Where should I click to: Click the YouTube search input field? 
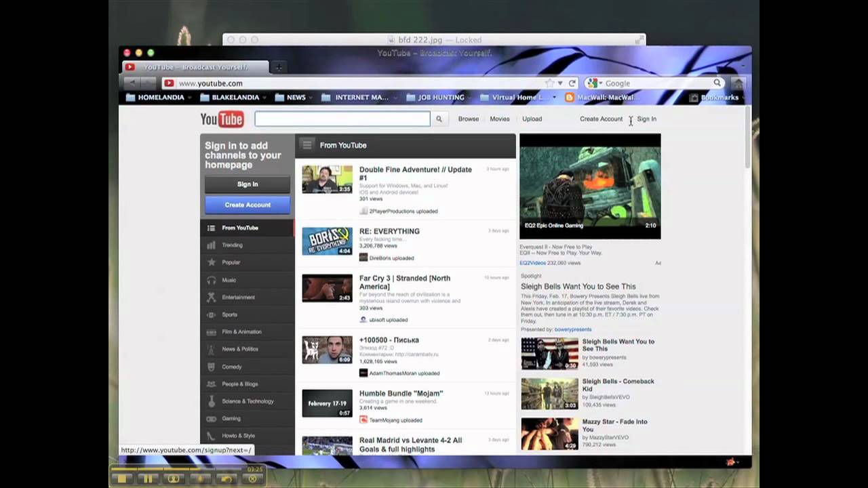(x=342, y=119)
